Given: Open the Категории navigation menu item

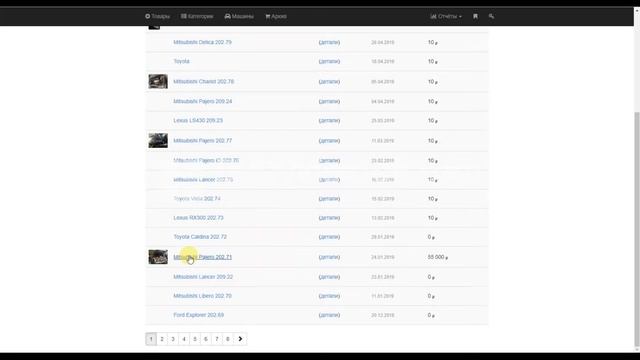Looking at the screenshot, I should coord(197,16).
